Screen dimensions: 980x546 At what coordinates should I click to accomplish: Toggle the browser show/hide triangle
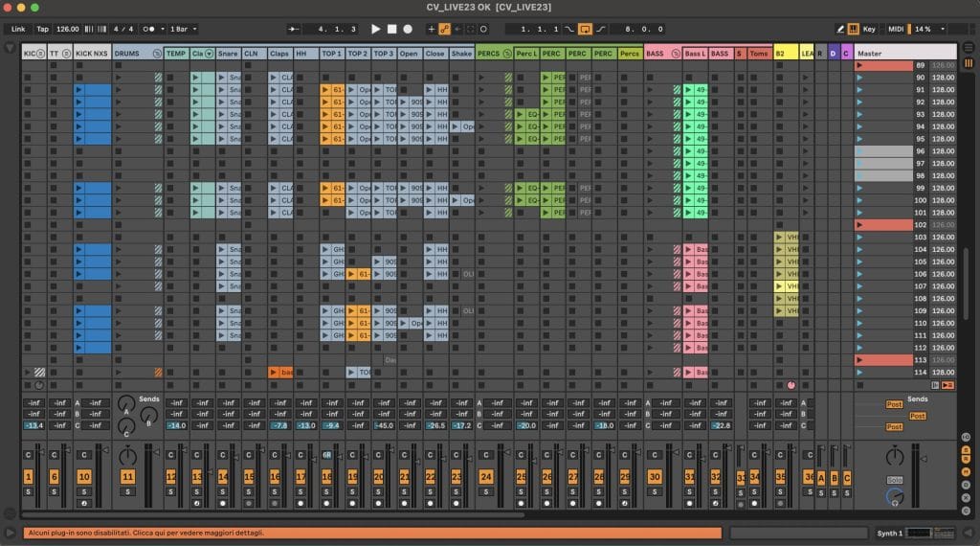[x=10, y=48]
